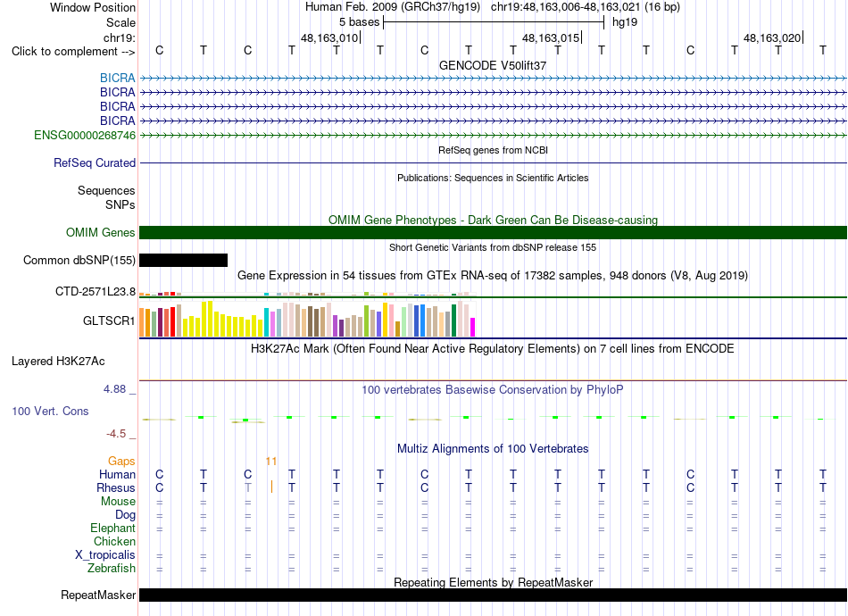Click the magenta last bar of GLTSCR1 chart
Screen dimensions: 848x616
click(x=473, y=328)
